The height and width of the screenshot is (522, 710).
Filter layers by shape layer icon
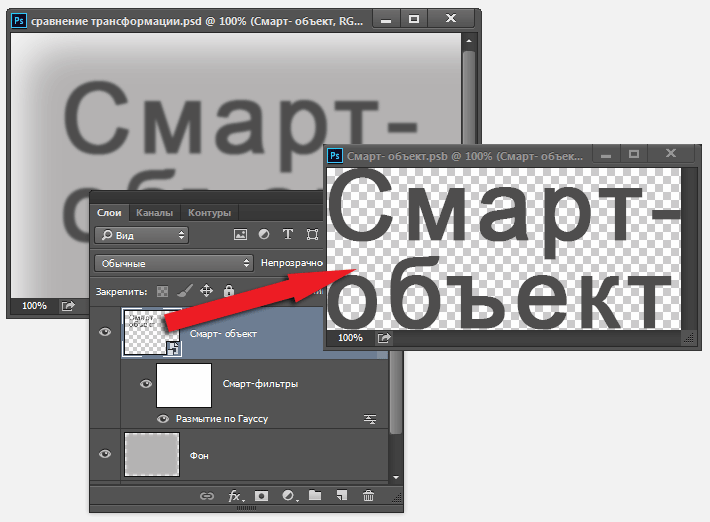[x=312, y=234]
